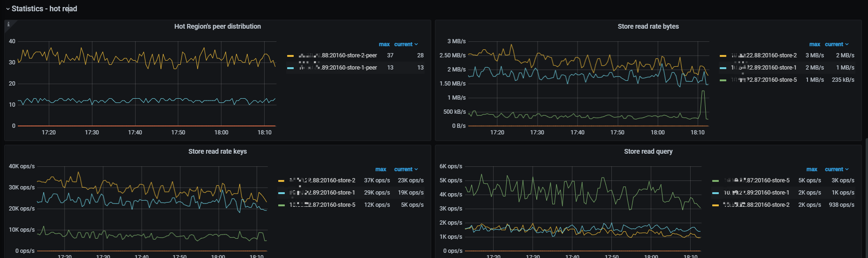
Task: Click the dashboard vertical scrollbar on right edge
Action: point(866,197)
